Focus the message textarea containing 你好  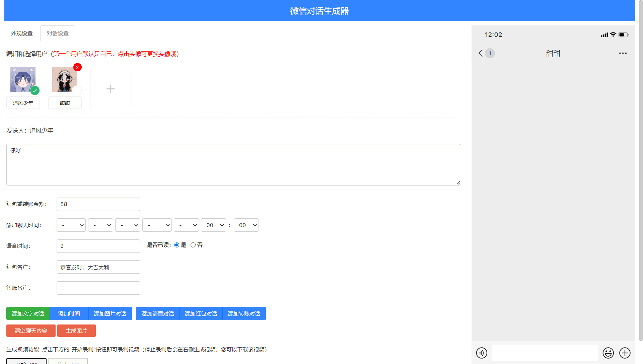(x=233, y=164)
